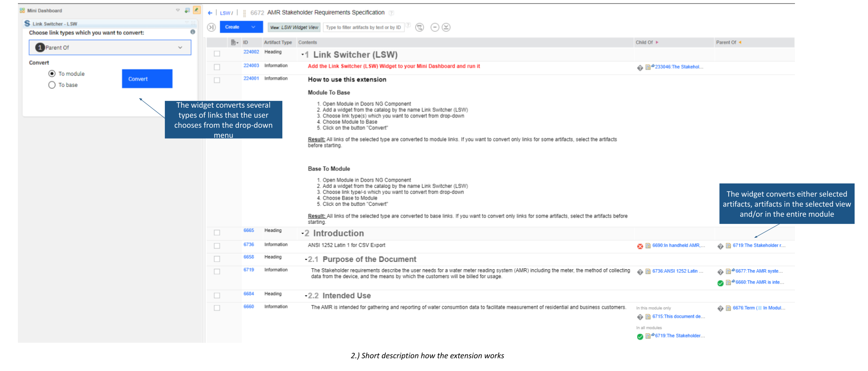
Task: Choose the To module radio option
Action: [x=52, y=74]
